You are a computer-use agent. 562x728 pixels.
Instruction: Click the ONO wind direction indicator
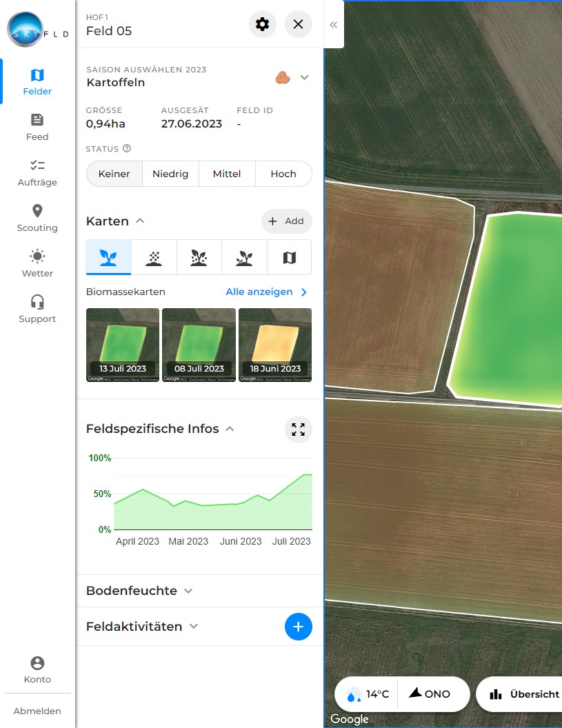tap(430, 694)
